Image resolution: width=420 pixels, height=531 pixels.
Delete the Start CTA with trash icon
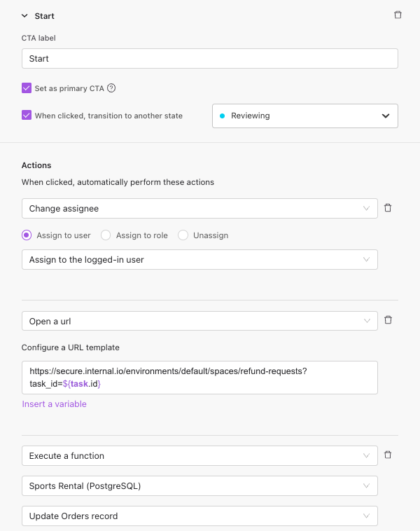pyautogui.click(x=398, y=15)
